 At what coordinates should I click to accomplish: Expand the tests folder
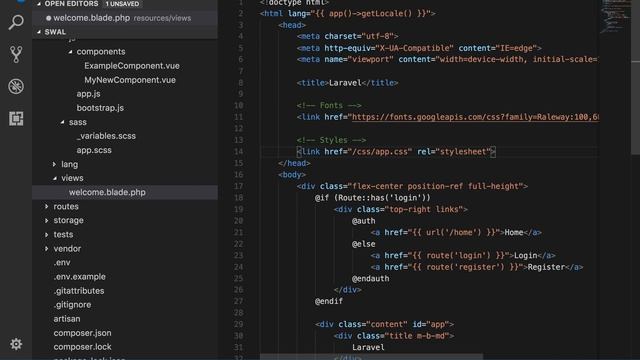pos(47,235)
